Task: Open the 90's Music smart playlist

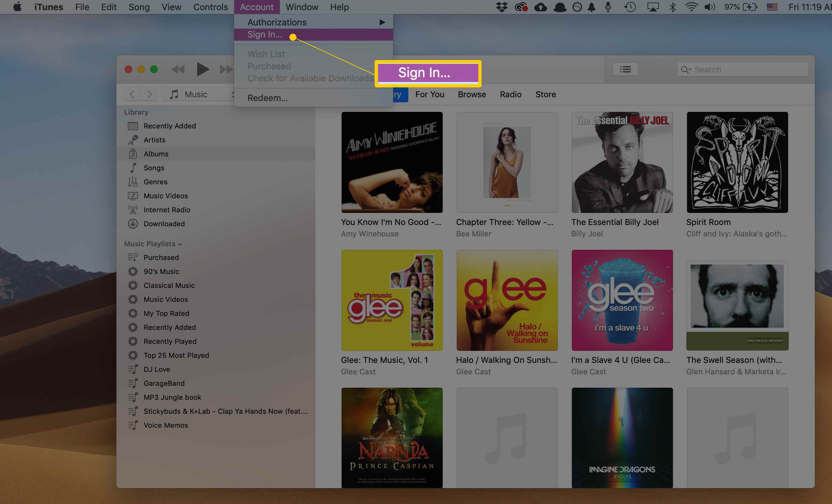Action: [x=216, y=272]
